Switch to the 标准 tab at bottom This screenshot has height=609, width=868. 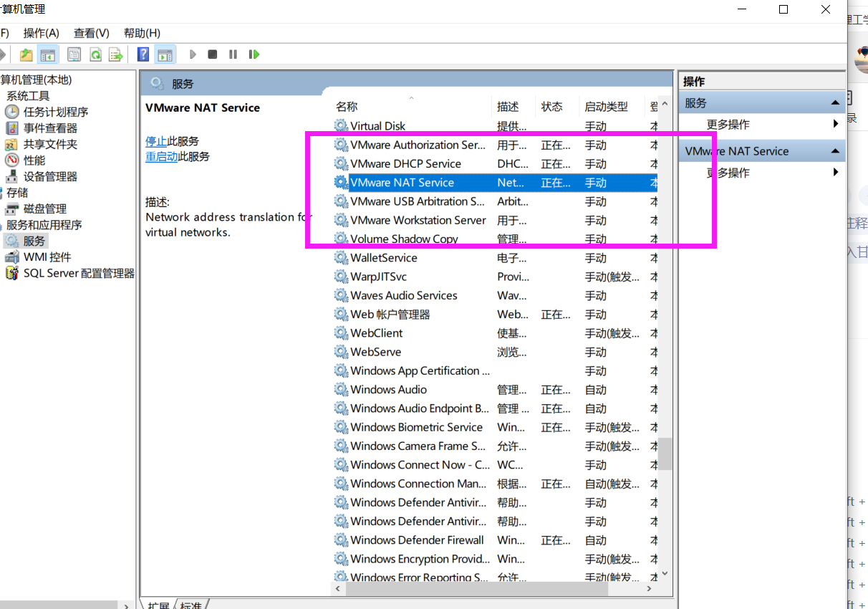click(191, 605)
